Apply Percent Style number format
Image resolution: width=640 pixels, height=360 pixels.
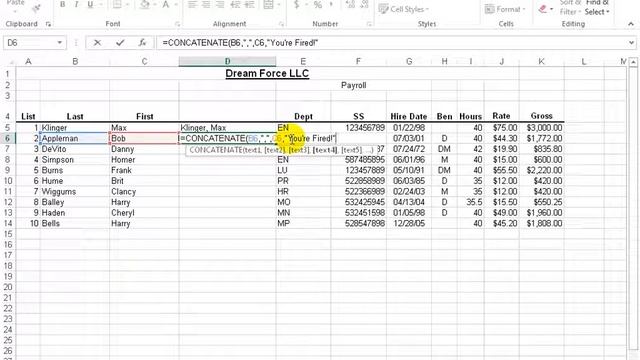coord(318,4)
